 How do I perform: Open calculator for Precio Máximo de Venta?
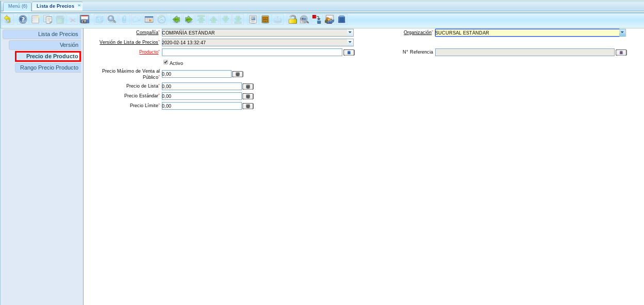click(x=238, y=74)
